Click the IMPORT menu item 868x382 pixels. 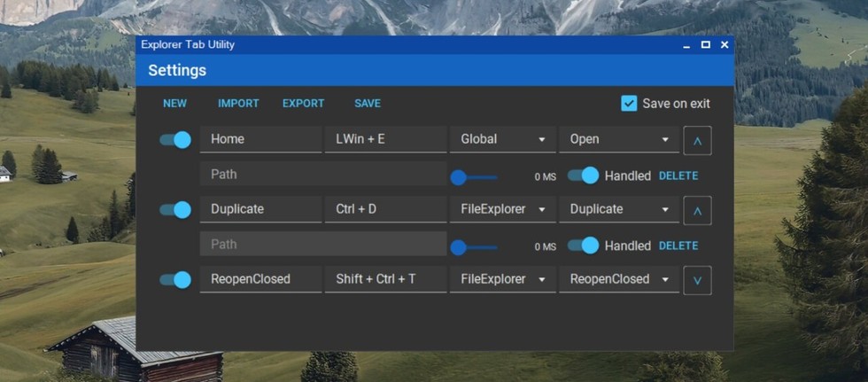(x=238, y=104)
